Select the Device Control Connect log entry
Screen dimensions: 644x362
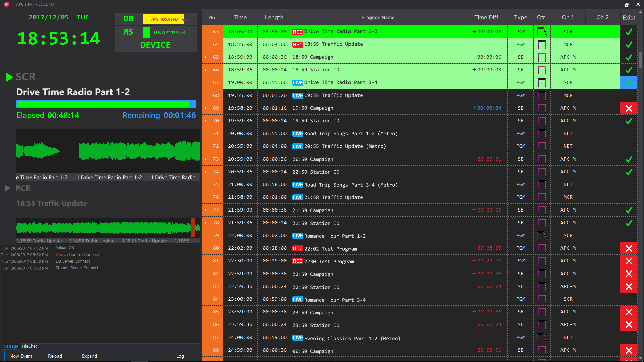(x=77, y=255)
